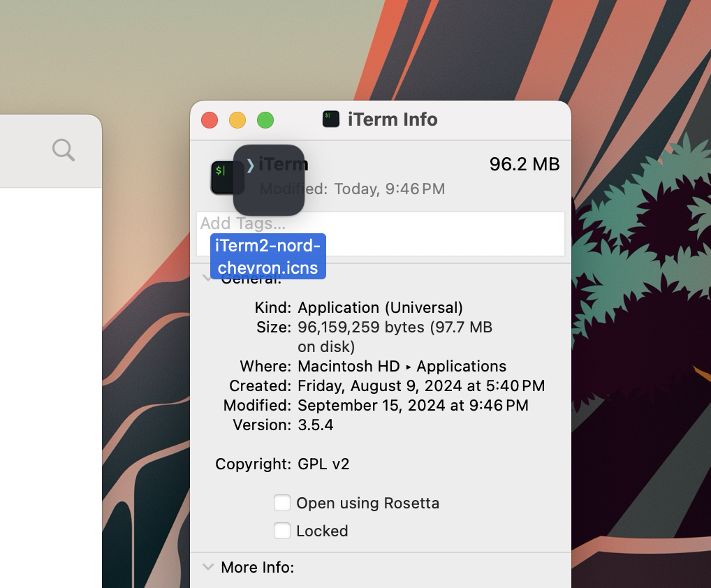Click the Version 3.5.4 value
This screenshot has height=588, width=711.
point(316,425)
